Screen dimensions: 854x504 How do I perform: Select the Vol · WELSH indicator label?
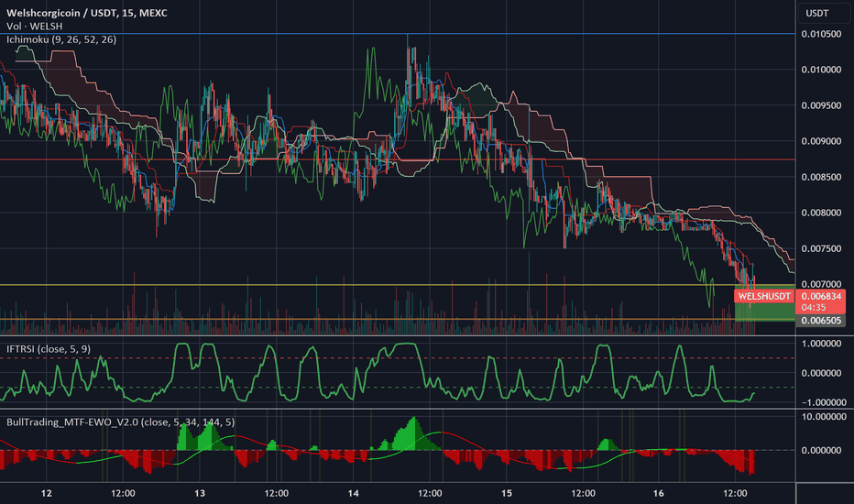click(34, 27)
